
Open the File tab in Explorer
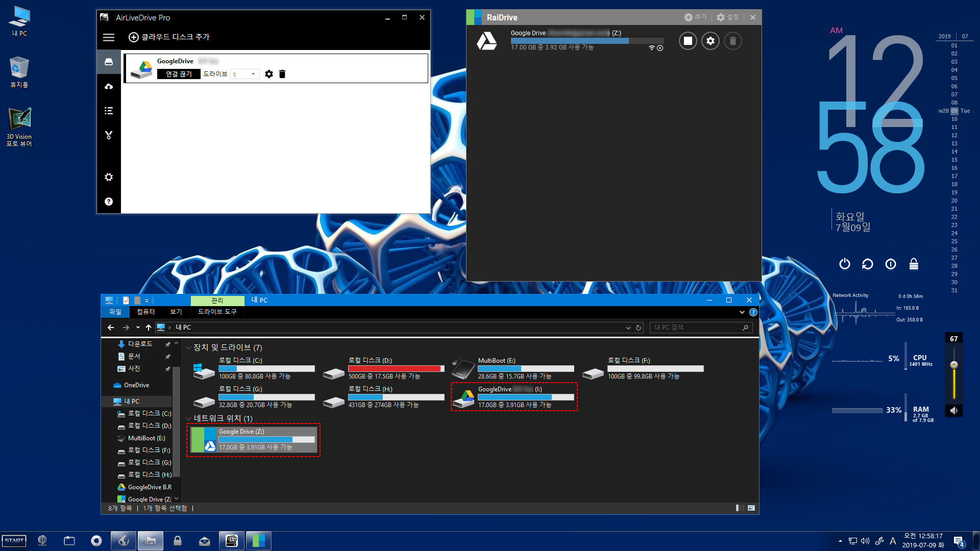(115, 312)
